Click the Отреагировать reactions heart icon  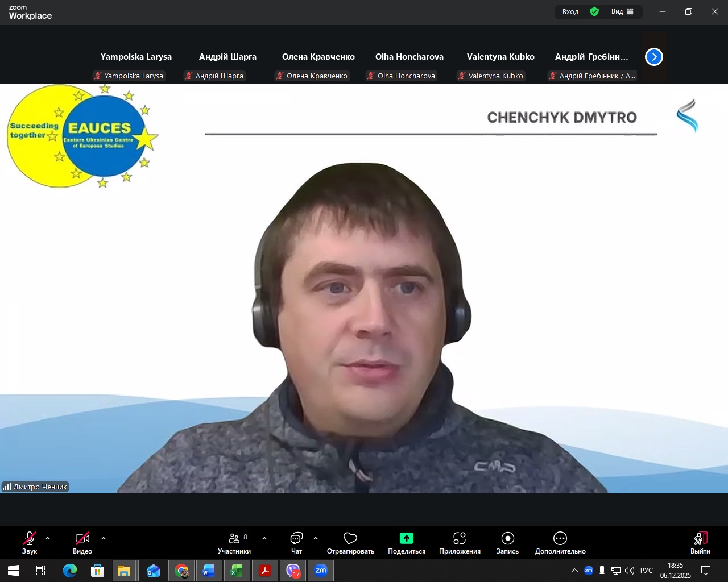click(350, 538)
